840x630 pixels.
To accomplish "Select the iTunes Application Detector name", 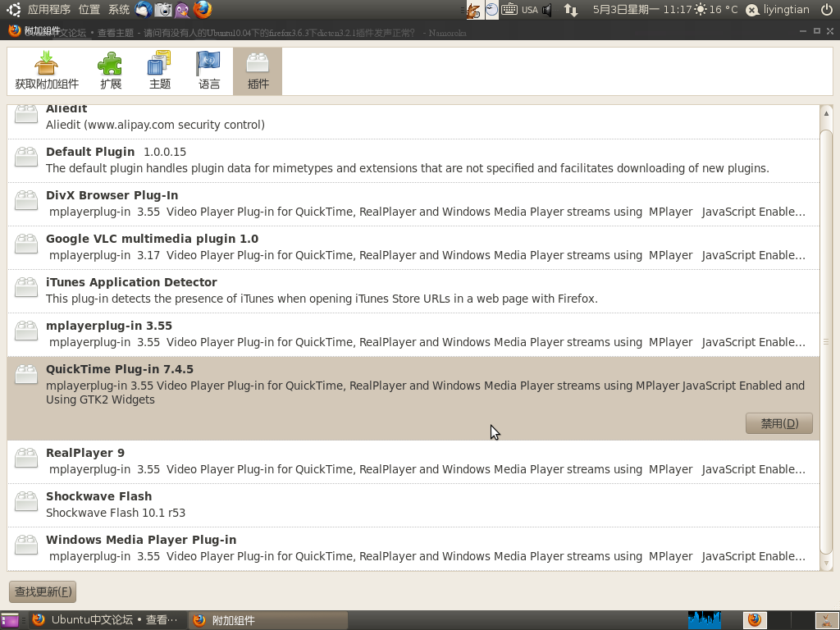I will [x=131, y=282].
